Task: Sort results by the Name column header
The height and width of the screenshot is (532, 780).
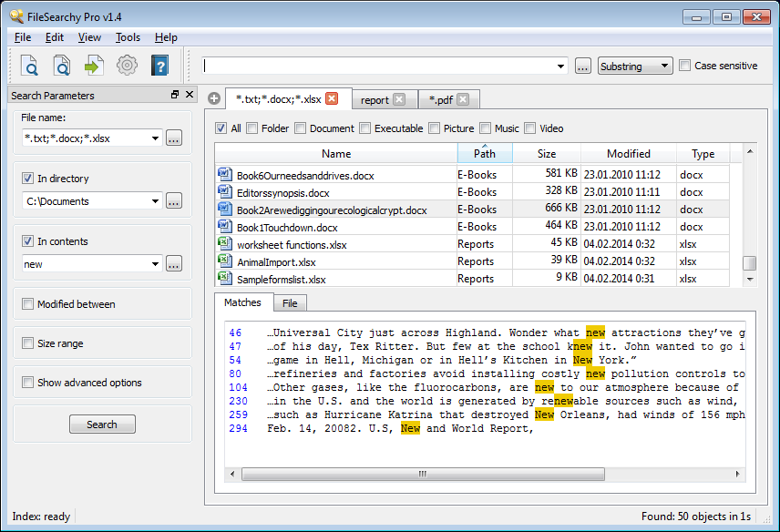Action: tap(336, 154)
